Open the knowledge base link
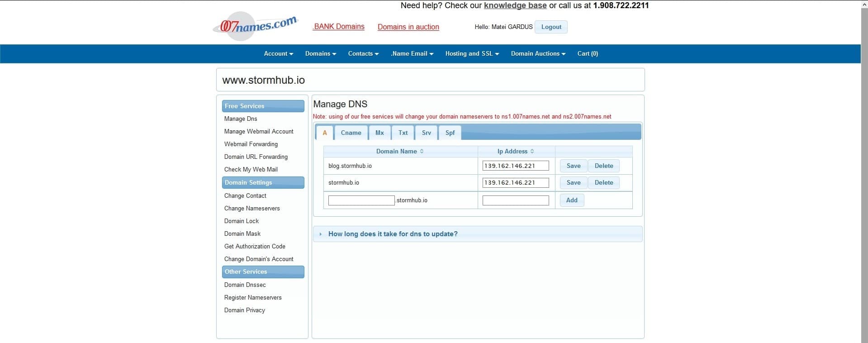Viewport: 868px width, 343px height. pyautogui.click(x=515, y=5)
